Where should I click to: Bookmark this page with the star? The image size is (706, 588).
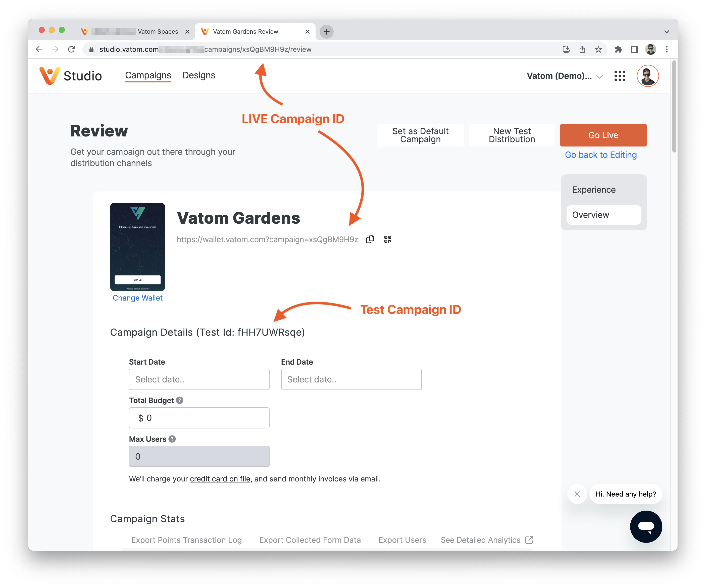(598, 50)
